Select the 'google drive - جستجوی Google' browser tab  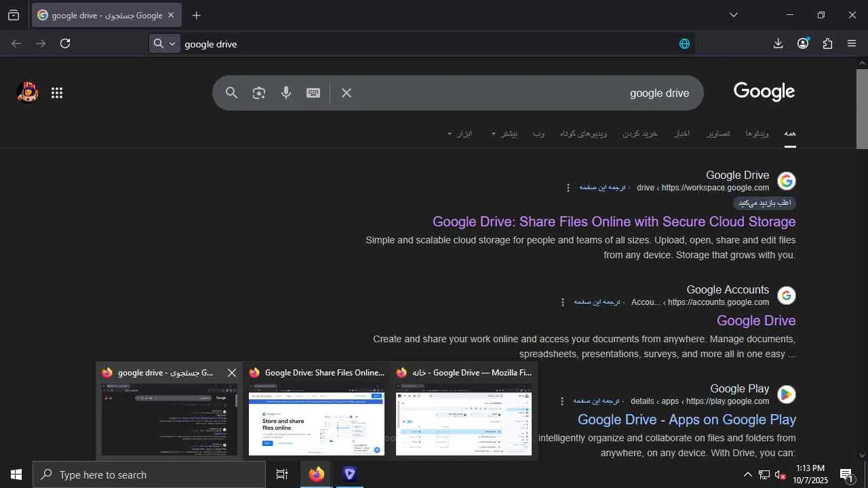click(107, 15)
